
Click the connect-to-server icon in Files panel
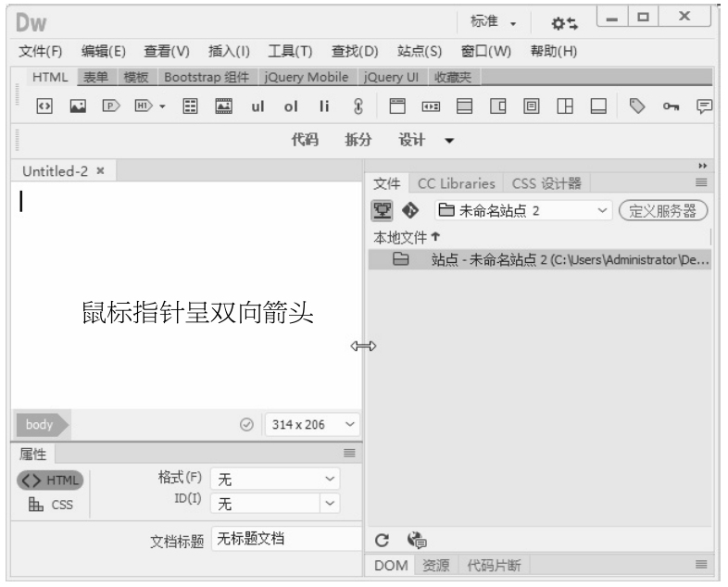point(380,210)
